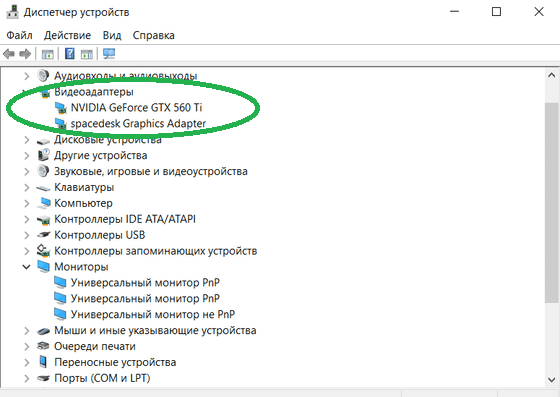Click the Back arrow toolbar icon
The height and width of the screenshot is (397, 560).
[9, 54]
